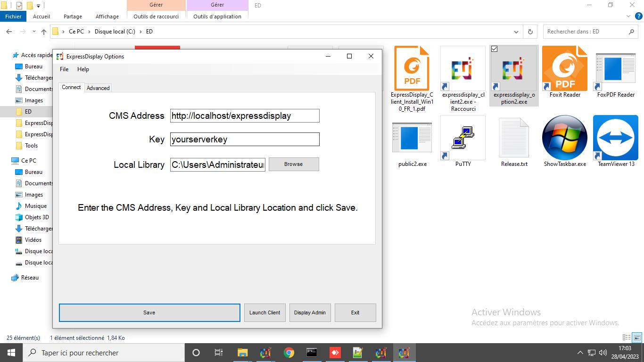Image resolution: width=644 pixels, height=362 pixels.
Task: Collapse the Ce PC tree node
Action: (x=7, y=161)
